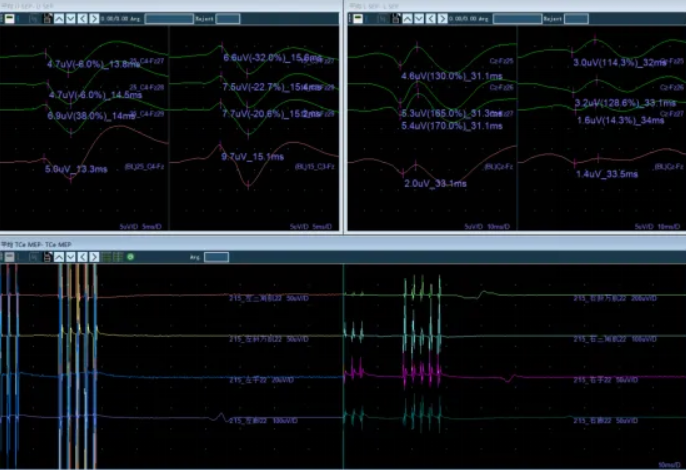
Task: Click lock icon in right SEP toolbar
Action: [396, 18]
